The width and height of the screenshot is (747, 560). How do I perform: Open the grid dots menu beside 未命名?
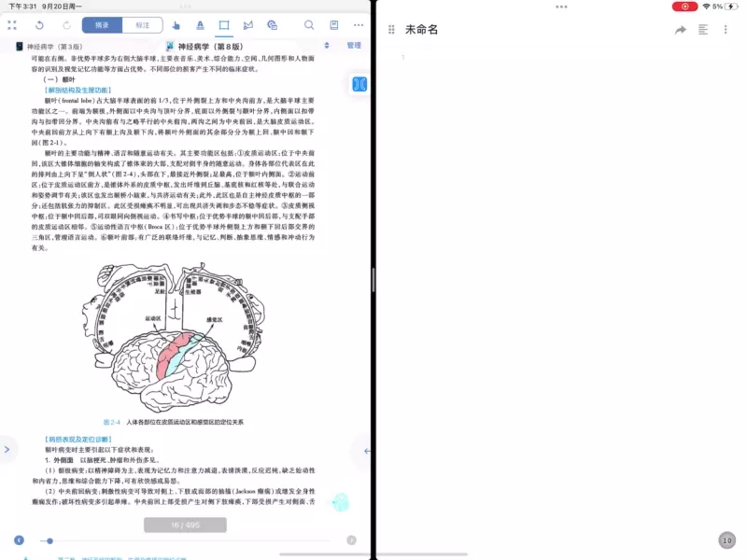391,30
